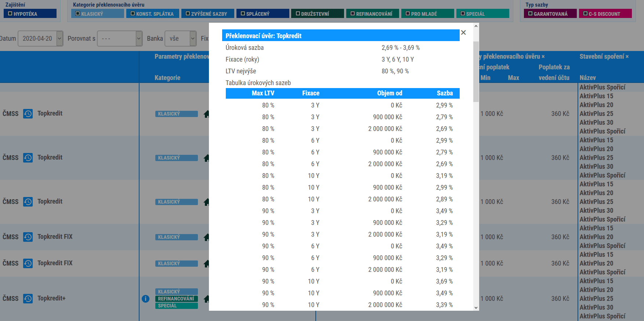
Task: Sort popup table by Max LTV header
Action: pyautogui.click(x=263, y=93)
